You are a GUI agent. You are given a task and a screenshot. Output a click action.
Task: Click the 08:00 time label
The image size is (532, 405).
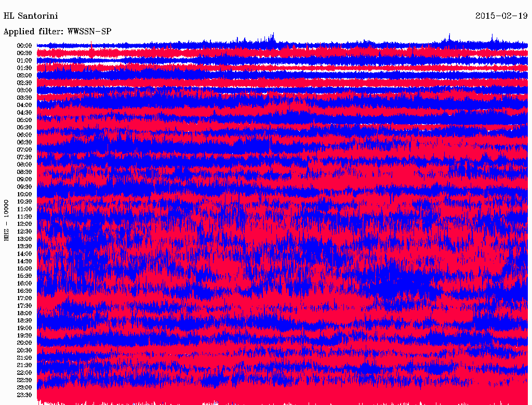(x=24, y=165)
